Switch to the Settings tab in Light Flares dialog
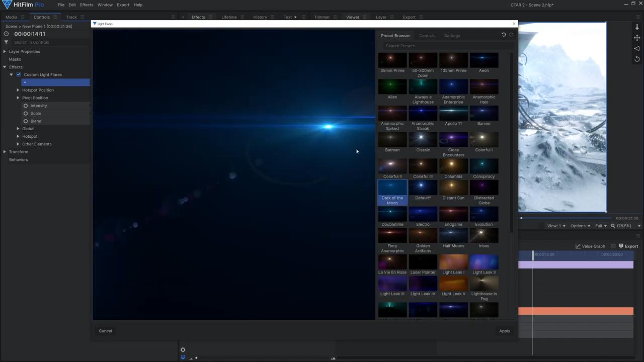The width and height of the screenshot is (644, 362). click(x=452, y=36)
